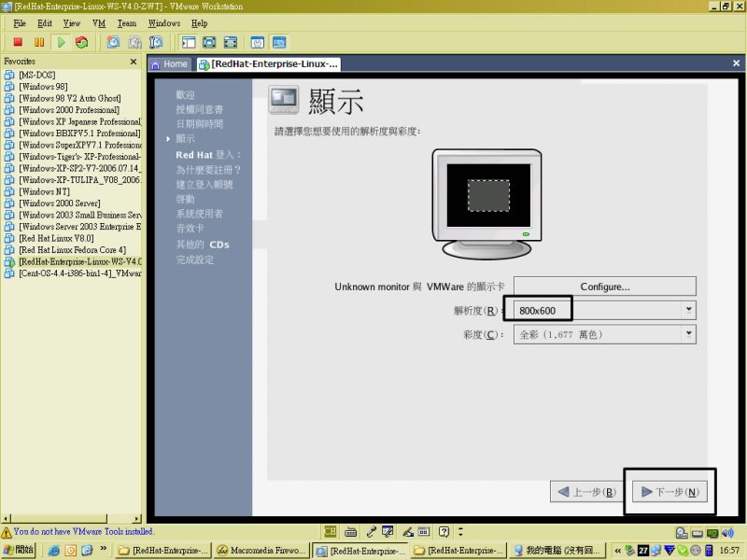Click the Internet Explorer quick launch icon
Screen dimensions: 747x560
[x=54, y=551]
